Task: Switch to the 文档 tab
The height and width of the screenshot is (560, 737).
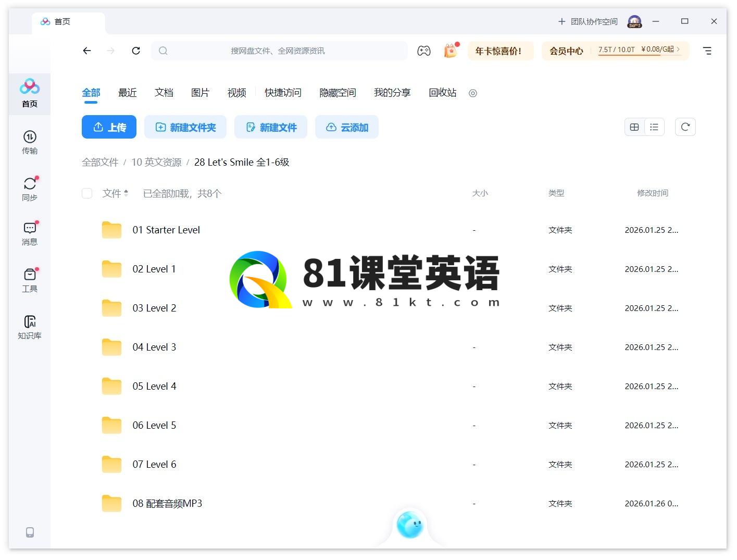Action: (x=164, y=93)
